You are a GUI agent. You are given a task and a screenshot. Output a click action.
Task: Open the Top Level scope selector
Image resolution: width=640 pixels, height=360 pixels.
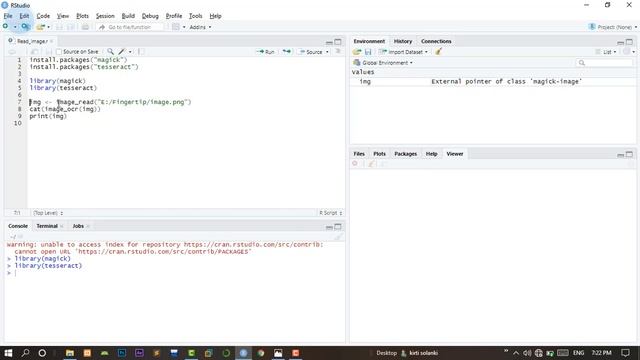pyautogui.click(x=48, y=213)
